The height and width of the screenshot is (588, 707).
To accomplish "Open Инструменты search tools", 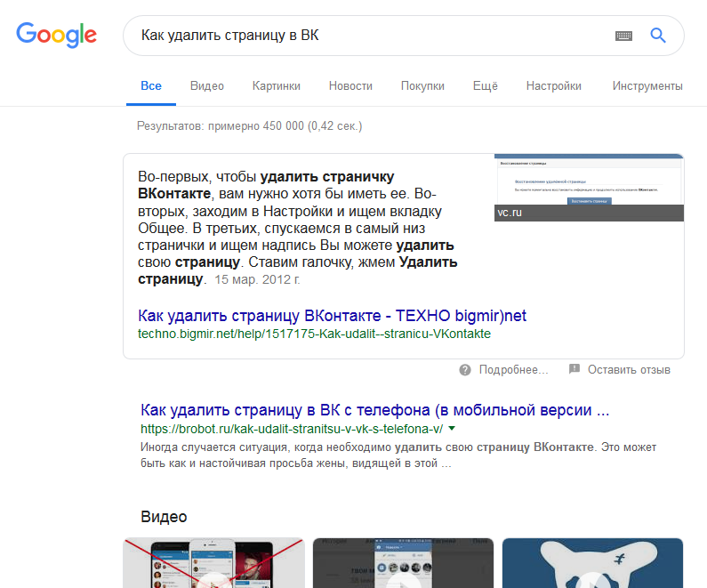I will [647, 86].
